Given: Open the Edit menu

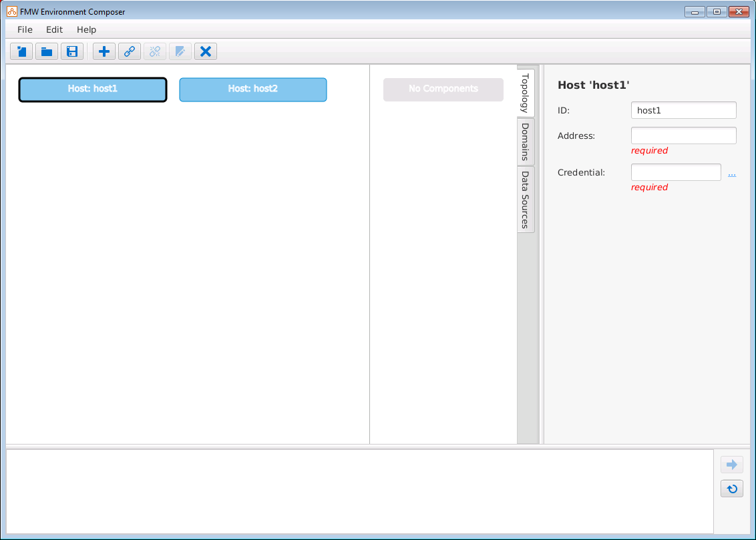Looking at the screenshot, I should point(55,29).
